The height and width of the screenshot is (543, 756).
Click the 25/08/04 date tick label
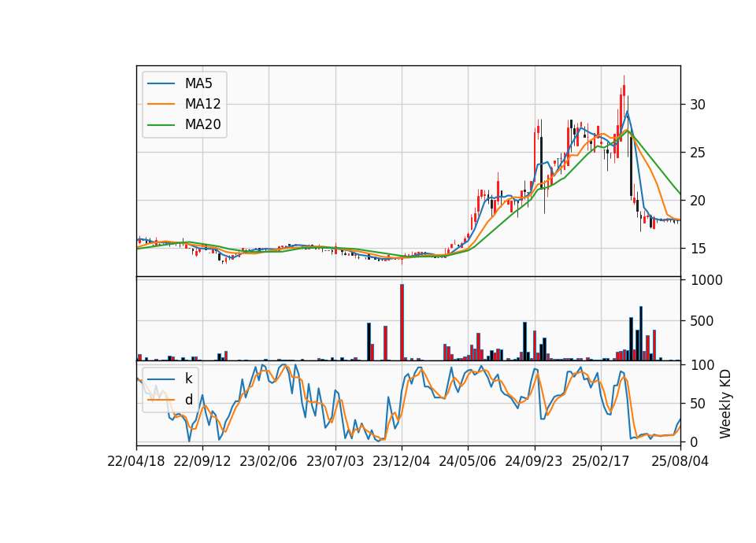point(680,461)
